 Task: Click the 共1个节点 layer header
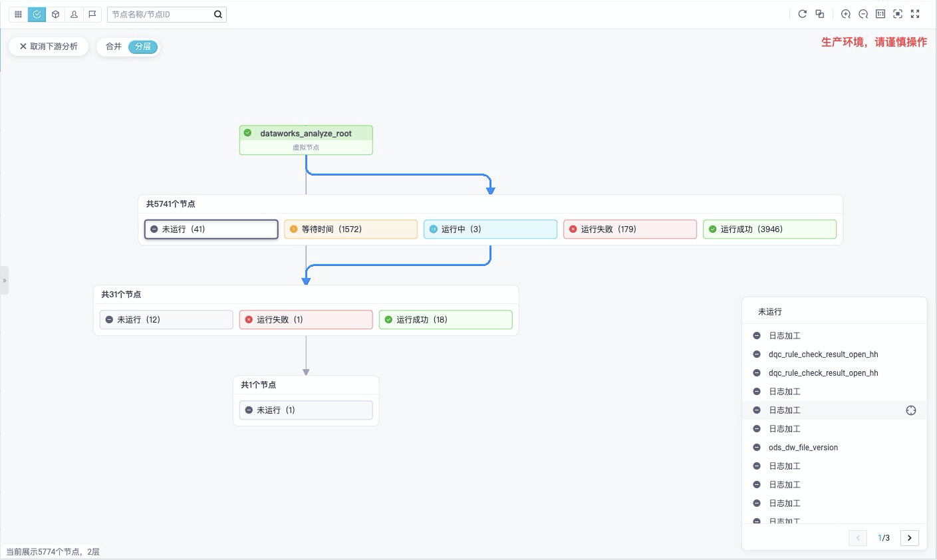point(258,384)
